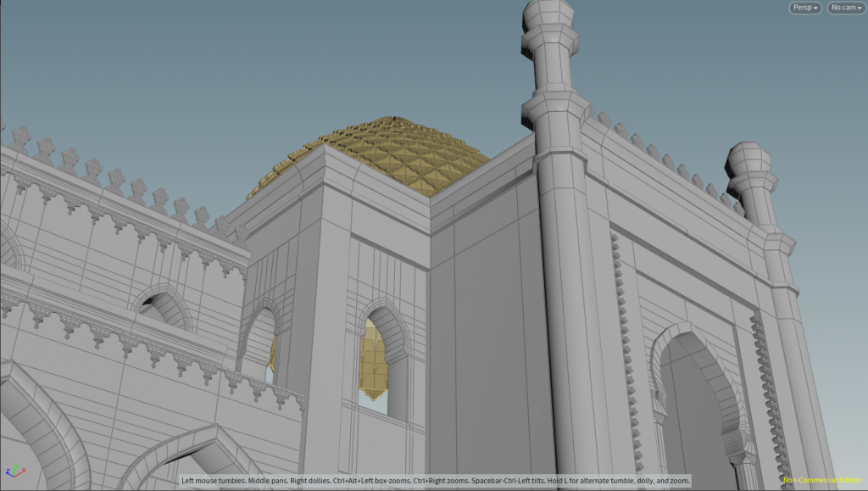
Task: Select the shorter right minaret's bulb finial
Action: click(x=748, y=157)
